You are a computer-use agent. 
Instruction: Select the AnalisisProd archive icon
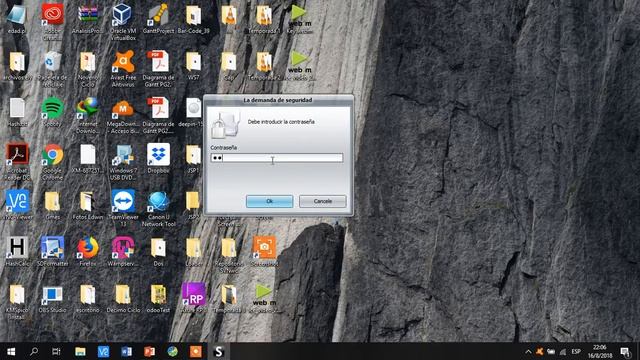pos(88,18)
